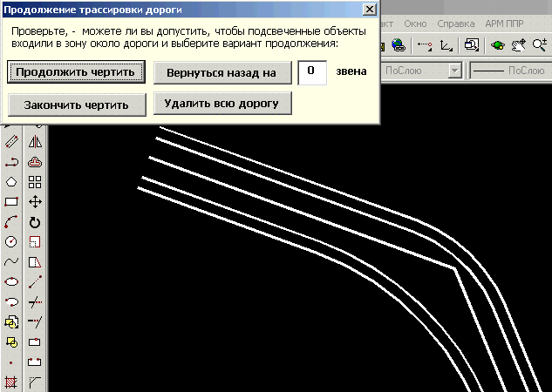Select the Ellipse draw tool
The height and width of the screenshot is (392, 552).
11,282
